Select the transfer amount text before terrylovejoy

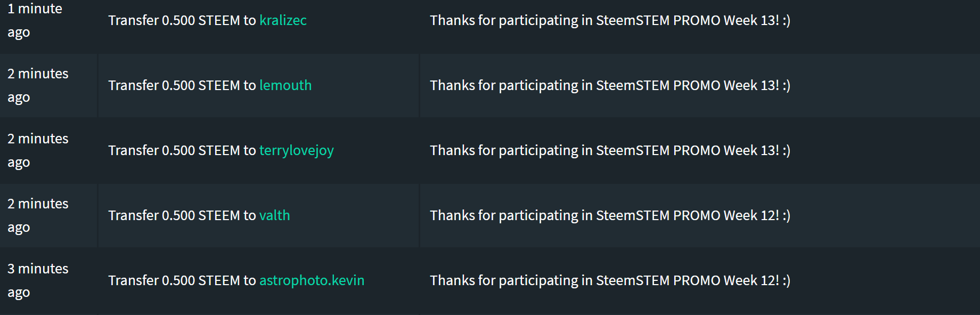coord(182,150)
